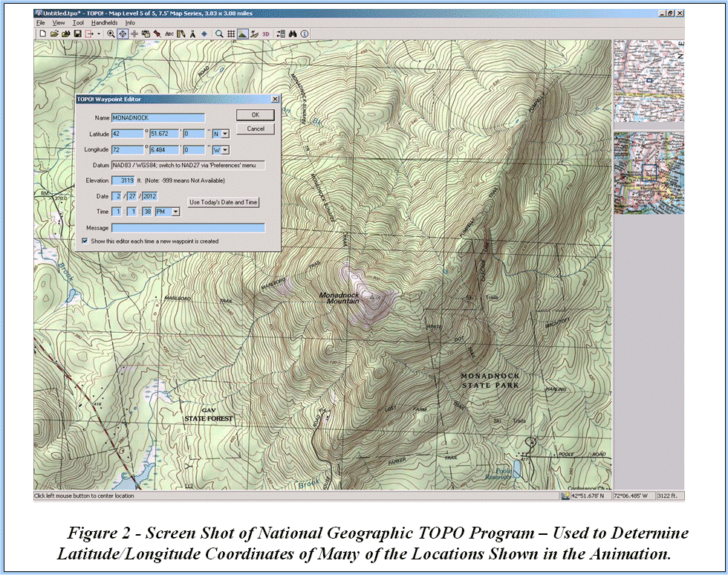Click the small status bar icon beside coordinates
This screenshot has width=728, height=575.
coord(565,496)
